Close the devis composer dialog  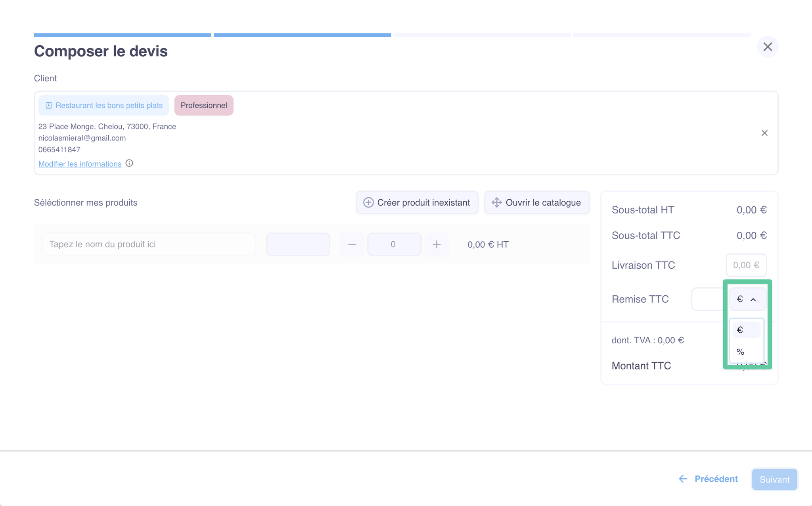coord(768,47)
